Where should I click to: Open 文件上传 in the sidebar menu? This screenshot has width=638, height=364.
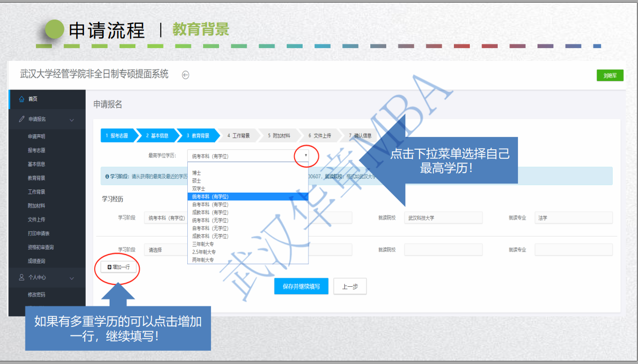pos(37,219)
